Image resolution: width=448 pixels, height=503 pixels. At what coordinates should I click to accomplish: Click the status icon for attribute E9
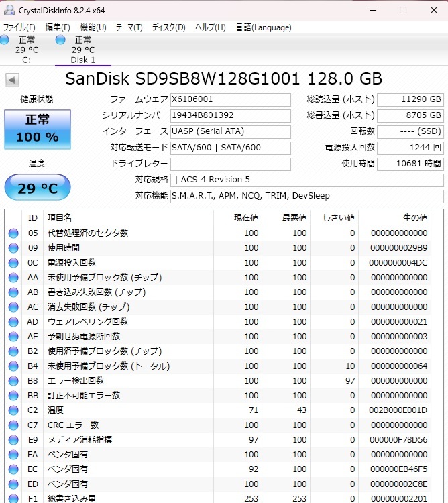click(13, 440)
